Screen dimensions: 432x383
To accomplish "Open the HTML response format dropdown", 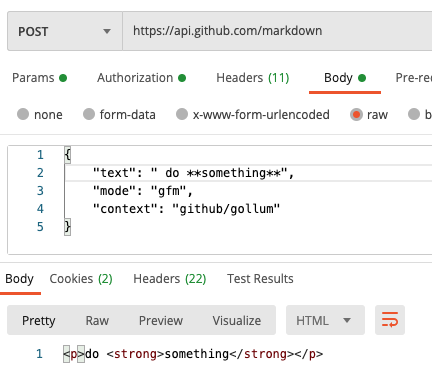I will click(325, 320).
